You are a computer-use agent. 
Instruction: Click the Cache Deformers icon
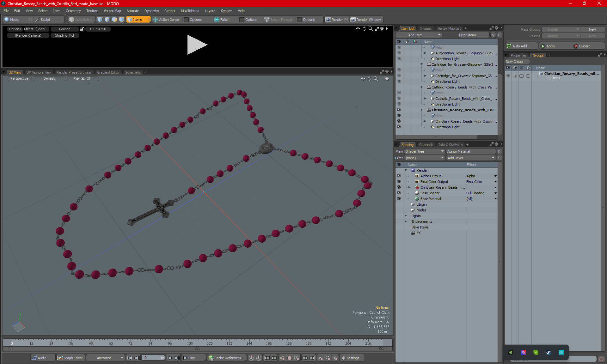coord(211,358)
